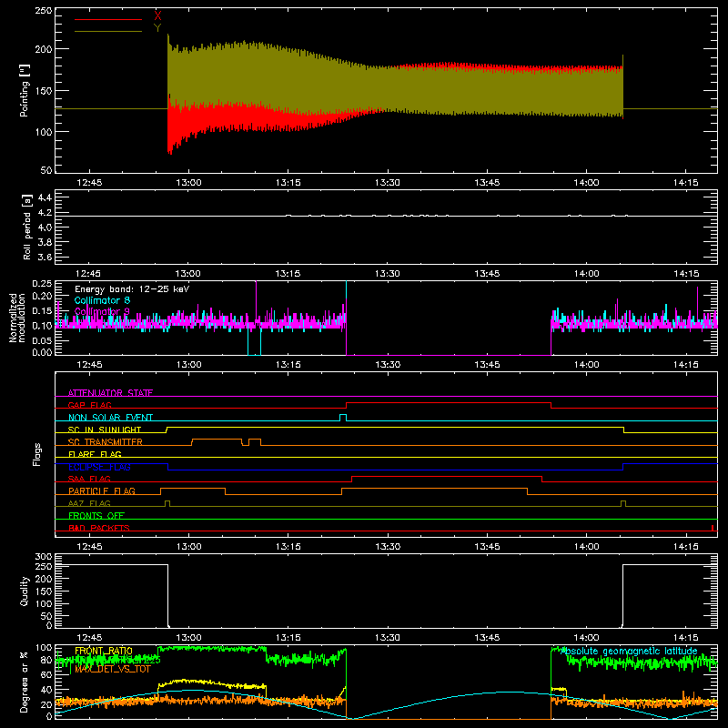Select the FRONTS_OFF flag label
This screenshot has width=728, height=728.
point(96,515)
